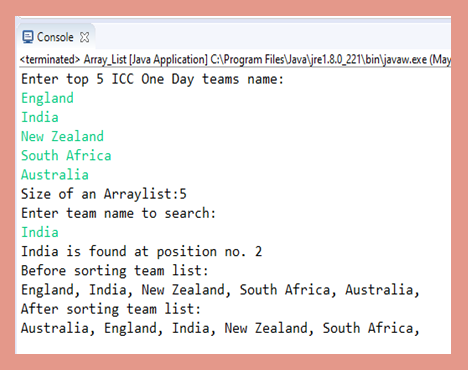Click the 'Enter team name to search:' line
This screenshot has height=370, width=468.
coord(118,213)
